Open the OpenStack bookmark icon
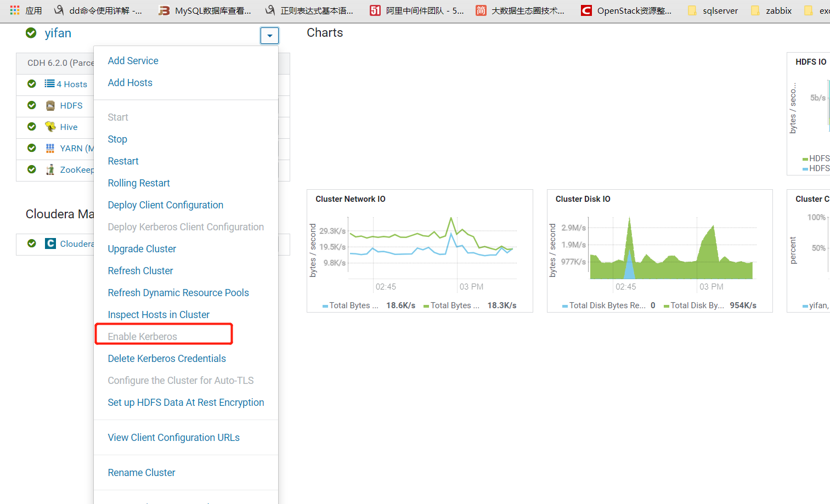 click(x=586, y=10)
